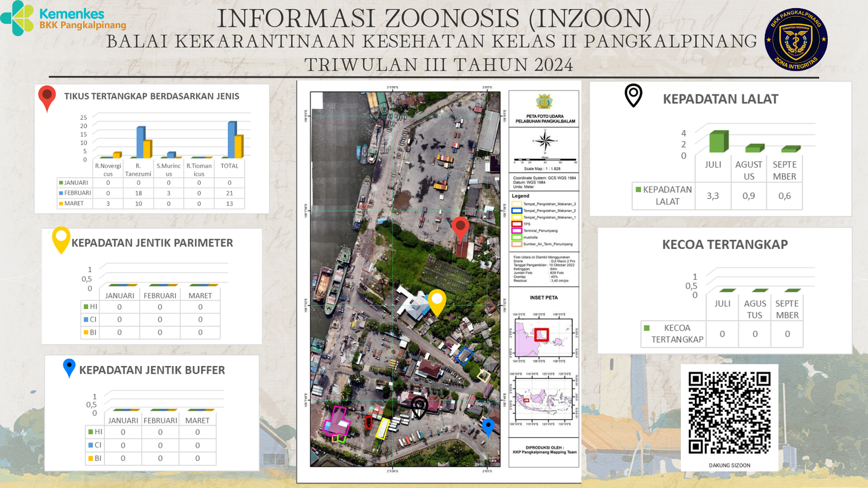
Task: Click red pin beside Tikus Tertangkap title
Action: (47, 98)
